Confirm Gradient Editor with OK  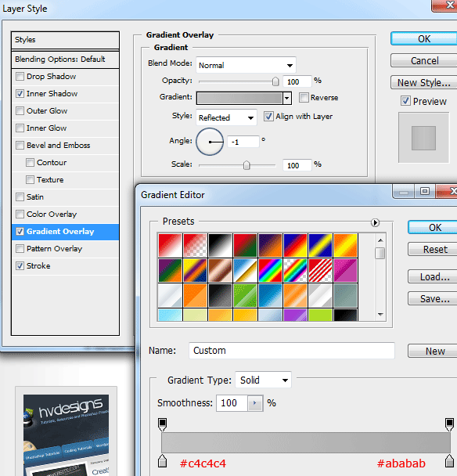click(x=434, y=227)
